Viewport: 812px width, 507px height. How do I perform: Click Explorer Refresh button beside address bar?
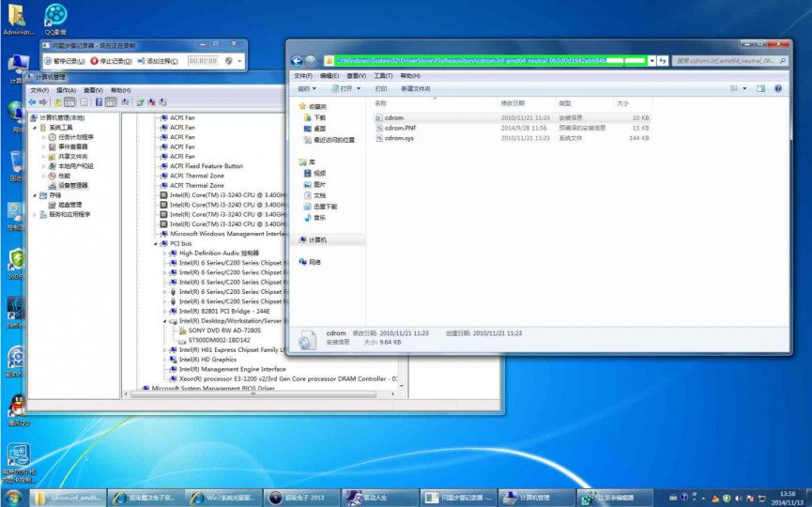pyautogui.click(x=663, y=61)
